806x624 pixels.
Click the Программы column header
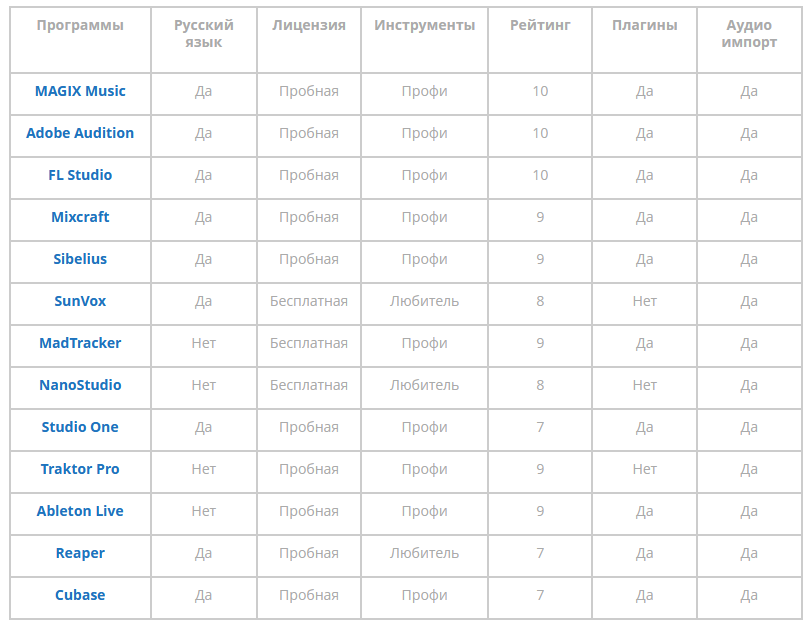click(x=80, y=25)
